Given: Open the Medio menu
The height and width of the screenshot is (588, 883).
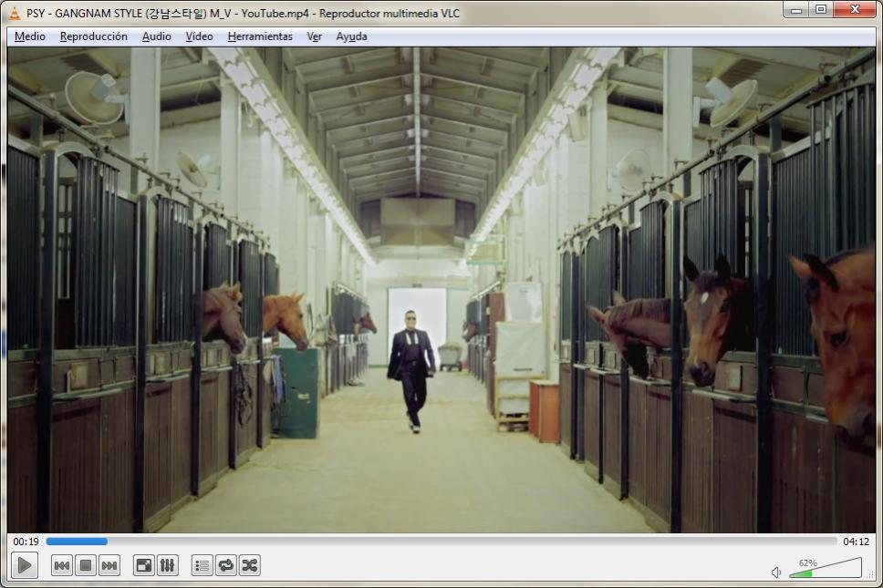Looking at the screenshot, I should click(x=30, y=36).
